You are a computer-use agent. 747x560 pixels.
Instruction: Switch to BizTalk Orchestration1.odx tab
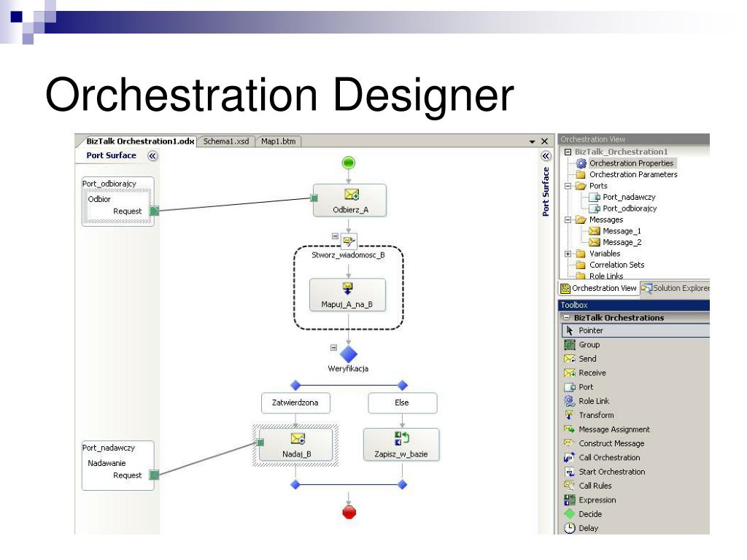coord(139,141)
